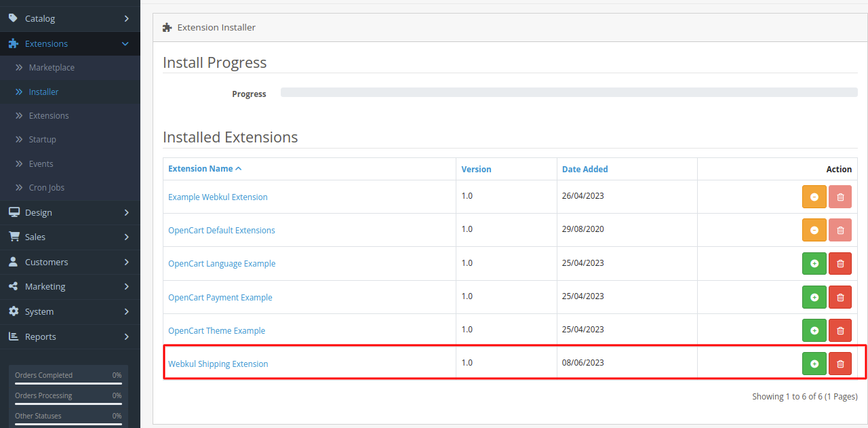Delete OpenCart Payment Example with red trash
Viewport: 868px width, 428px height.
pos(840,297)
